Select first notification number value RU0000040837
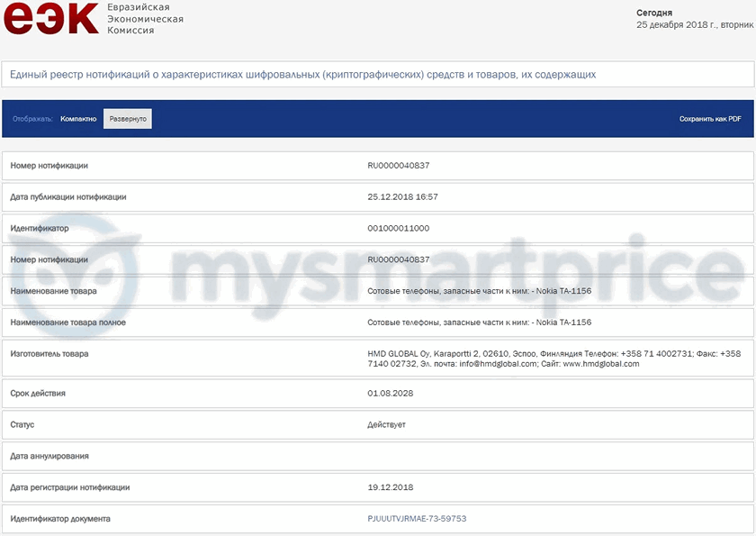Image resolution: width=756 pixels, height=536 pixels. click(398, 166)
